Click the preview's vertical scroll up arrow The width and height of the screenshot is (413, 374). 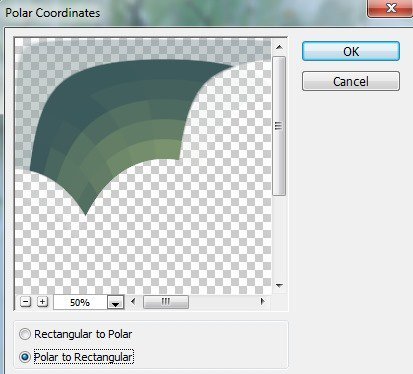(279, 47)
